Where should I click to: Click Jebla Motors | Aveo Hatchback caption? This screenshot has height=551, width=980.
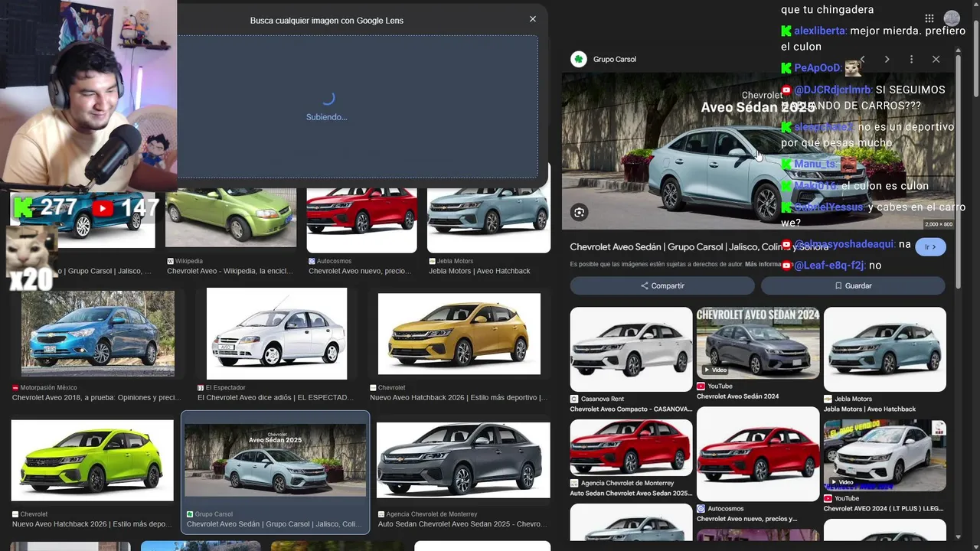click(x=479, y=271)
